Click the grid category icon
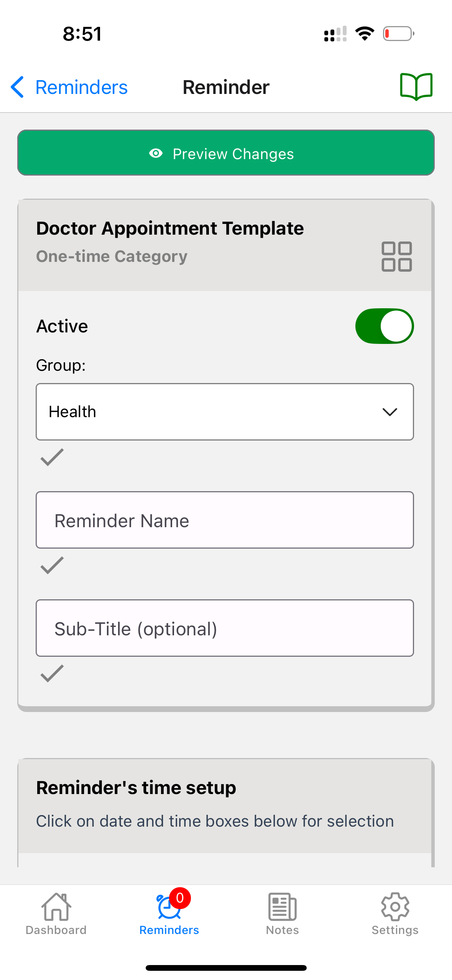 point(396,257)
